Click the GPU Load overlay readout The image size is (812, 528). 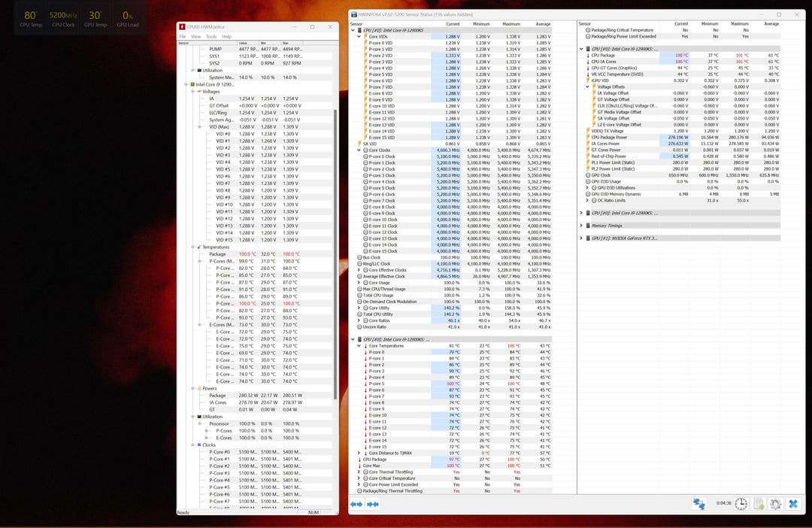127,19
